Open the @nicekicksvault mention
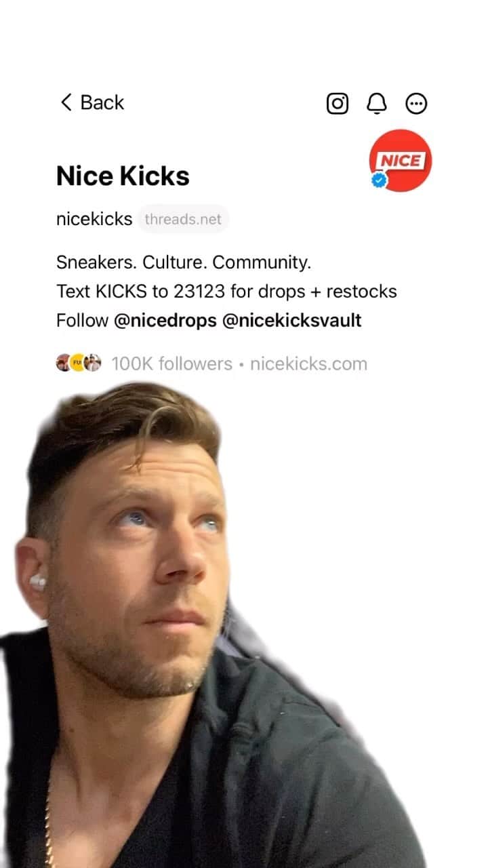 point(292,320)
